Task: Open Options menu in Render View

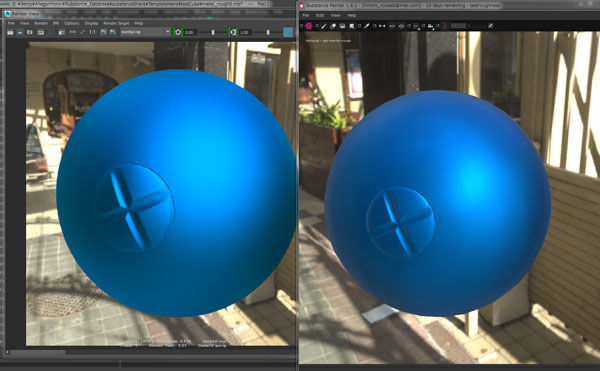Action: coord(72,23)
